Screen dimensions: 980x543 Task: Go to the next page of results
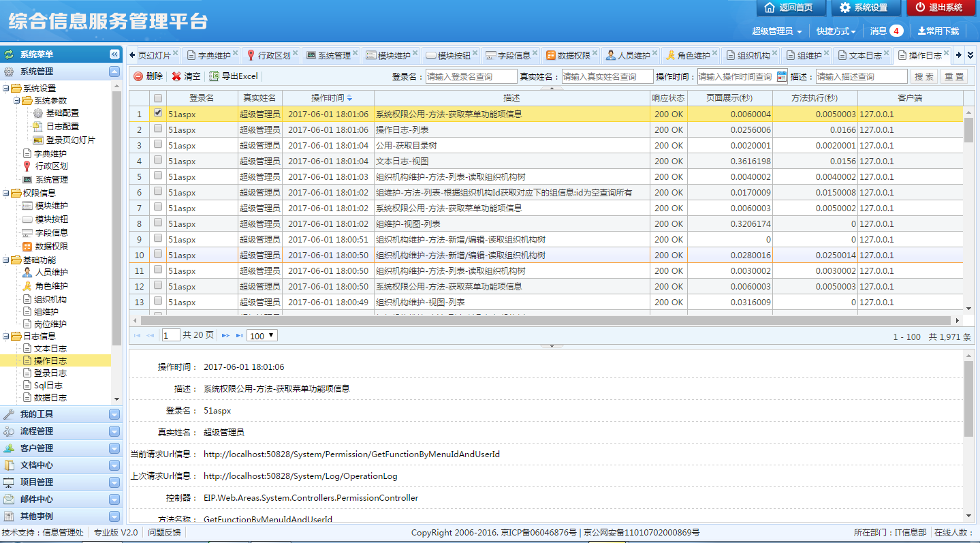(225, 336)
